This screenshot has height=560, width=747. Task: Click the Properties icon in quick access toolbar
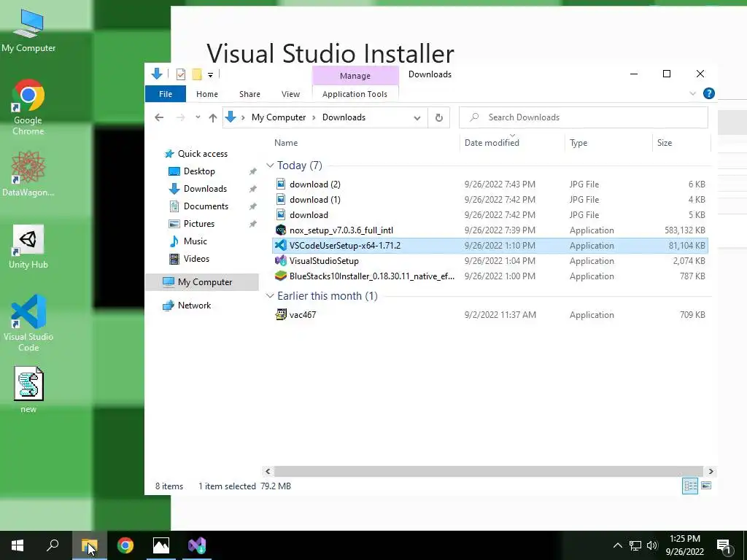coord(181,74)
